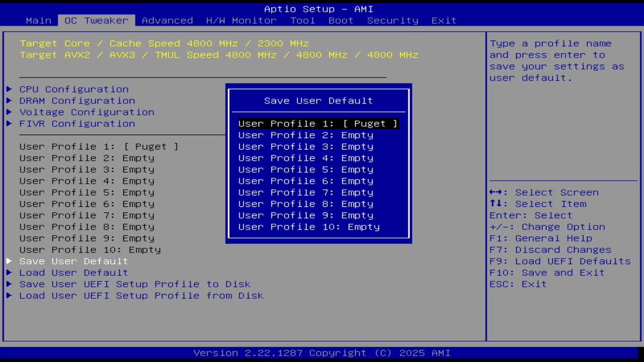Click background User Profile 10 Empty row
This screenshot has width=644, height=362.
click(x=90, y=250)
